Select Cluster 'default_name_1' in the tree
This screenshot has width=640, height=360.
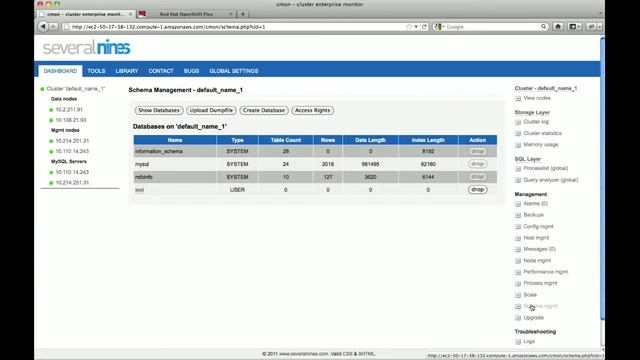[x=76, y=89]
